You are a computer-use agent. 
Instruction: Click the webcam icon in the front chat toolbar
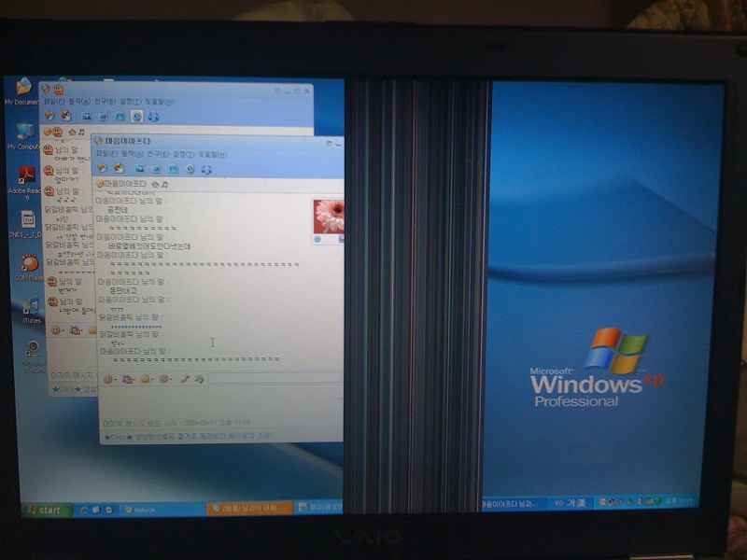pyautogui.click(x=190, y=169)
